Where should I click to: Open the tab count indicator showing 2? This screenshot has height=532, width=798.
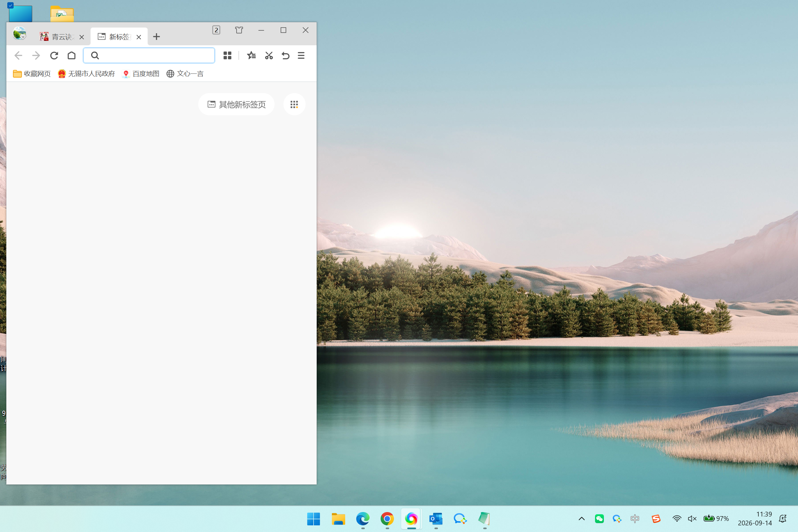[216, 30]
